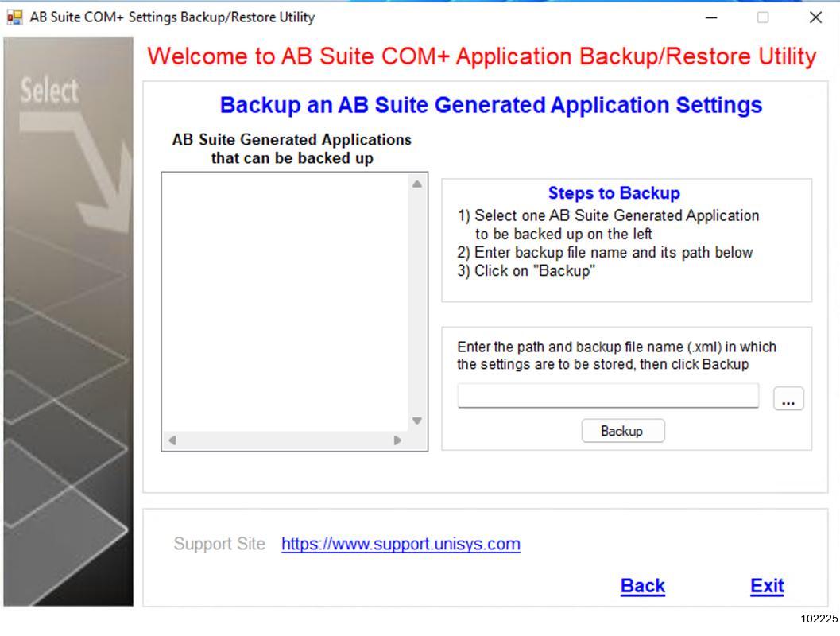
Task: Click 'Backup an AB Suite Generated Application Settings' heading
Action: pos(490,104)
